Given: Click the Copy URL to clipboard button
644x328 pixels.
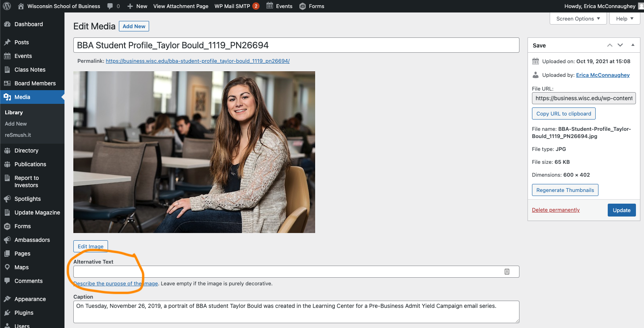Looking at the screenshot, I should [563, 113].
